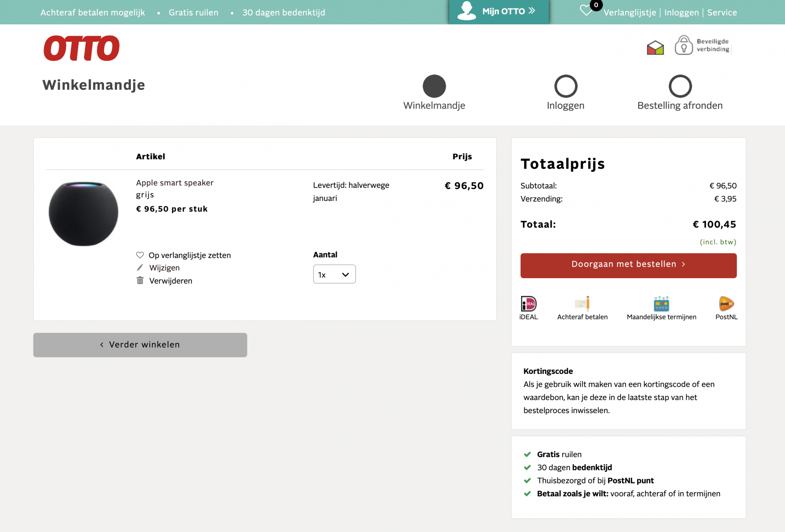The image size is (785, 532).
Task: Edit the item with Wijzigen
Action: [x=164, y=268]
